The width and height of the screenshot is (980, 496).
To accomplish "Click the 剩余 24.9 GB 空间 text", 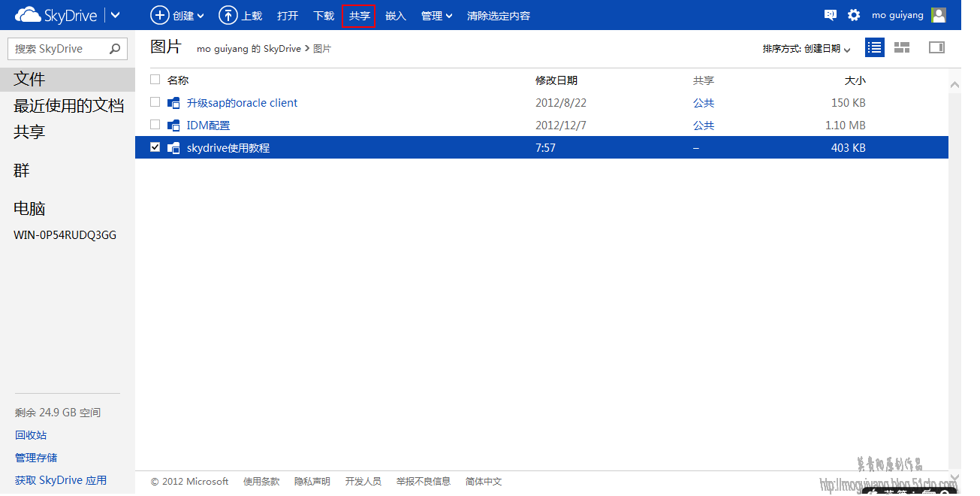I will pyautogui.click(x=58, y=413).
